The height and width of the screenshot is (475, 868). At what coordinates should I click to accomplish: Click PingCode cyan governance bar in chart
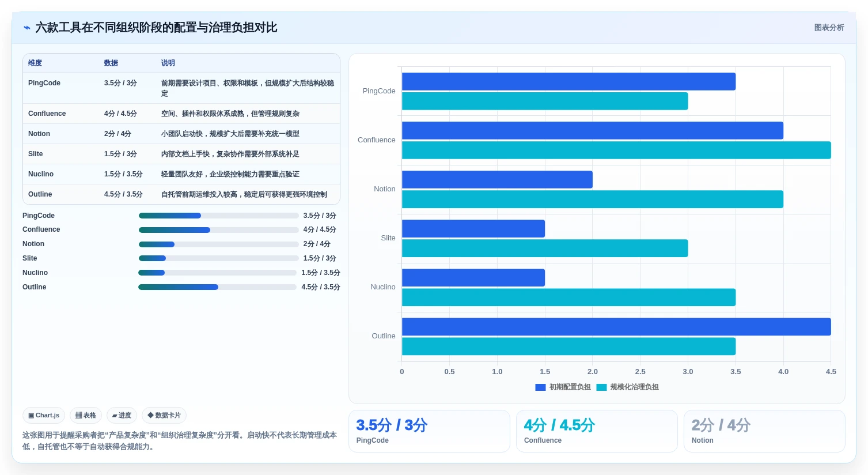(x=545, y=101)
